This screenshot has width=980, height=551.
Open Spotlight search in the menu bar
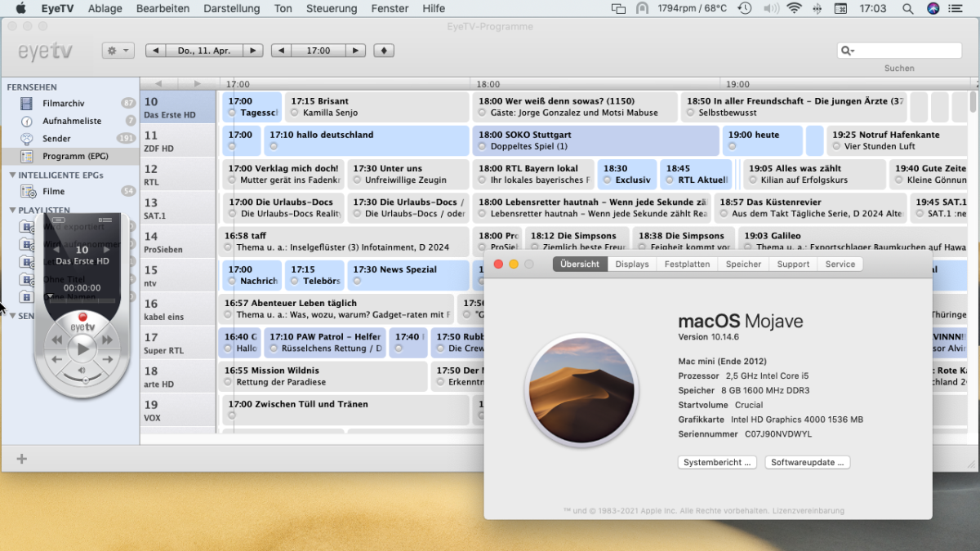pyautogui.click(x=907, y=8)
